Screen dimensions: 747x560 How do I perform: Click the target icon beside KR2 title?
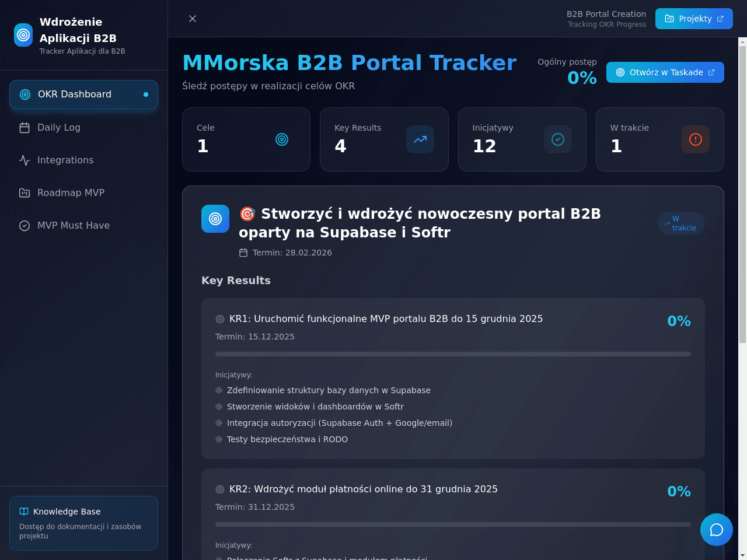click(220, 489)
